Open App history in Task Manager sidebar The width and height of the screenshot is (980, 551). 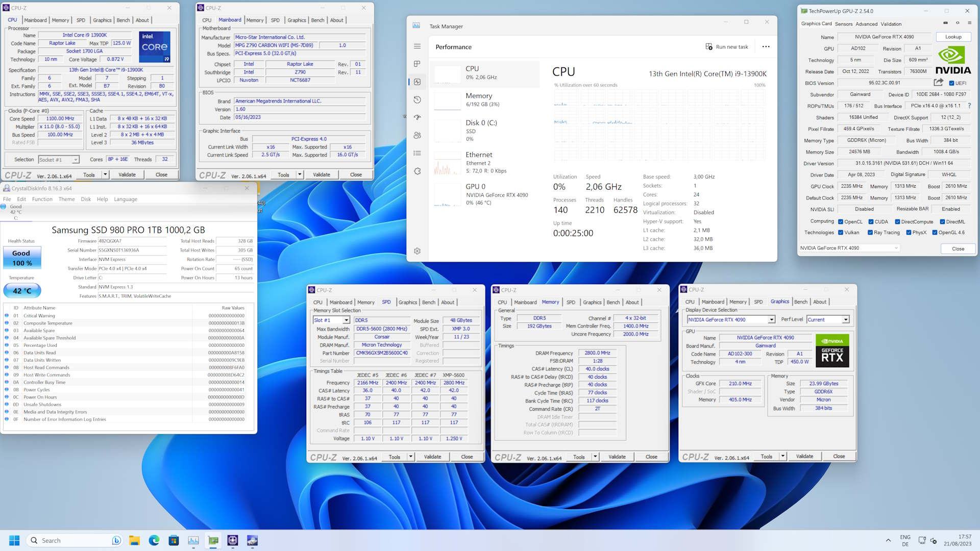coord(417,99)
